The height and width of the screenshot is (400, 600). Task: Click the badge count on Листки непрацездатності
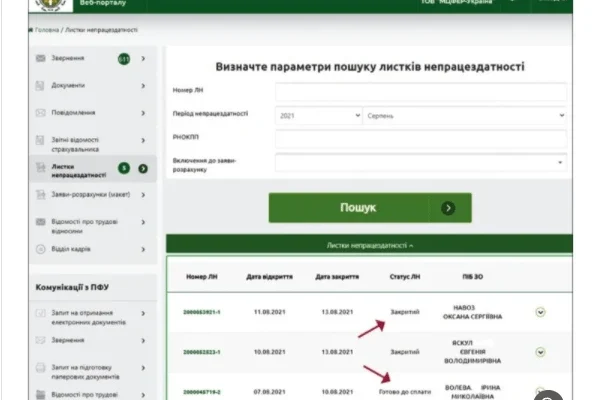pyautogui.click(x=124, y=168)
